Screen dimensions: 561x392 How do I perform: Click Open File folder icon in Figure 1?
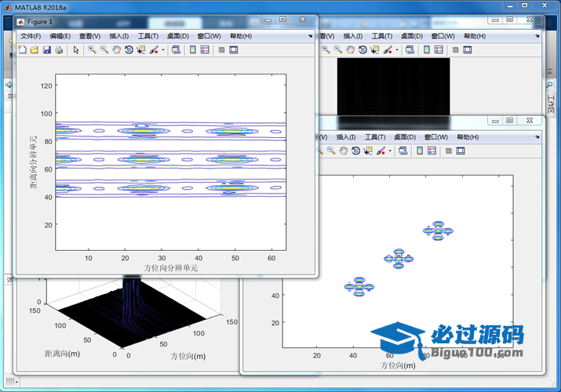(34, 49)
